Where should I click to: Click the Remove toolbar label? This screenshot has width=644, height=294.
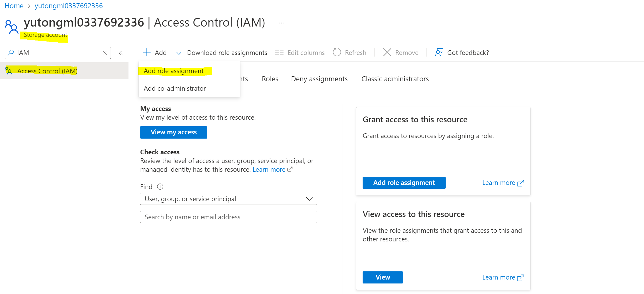(x=407, y=53)
